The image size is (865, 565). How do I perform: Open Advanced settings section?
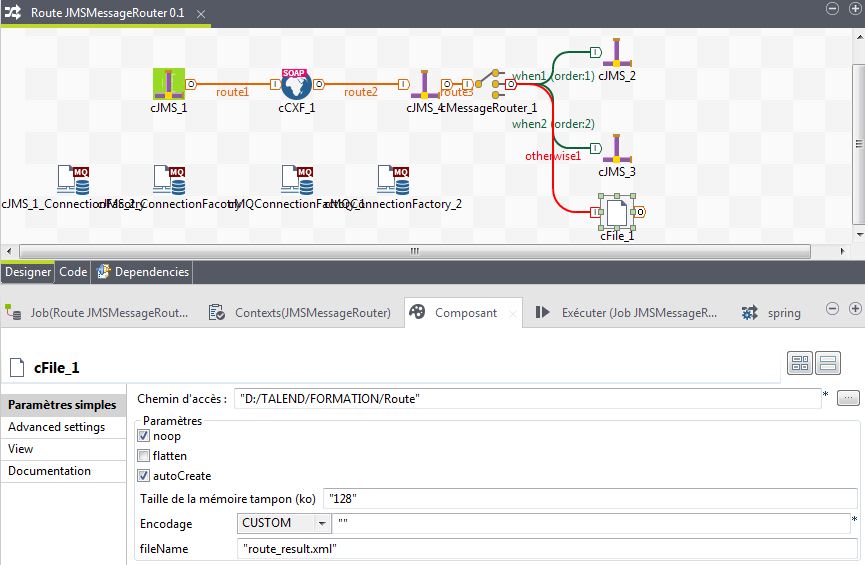[x=63, y=427]
